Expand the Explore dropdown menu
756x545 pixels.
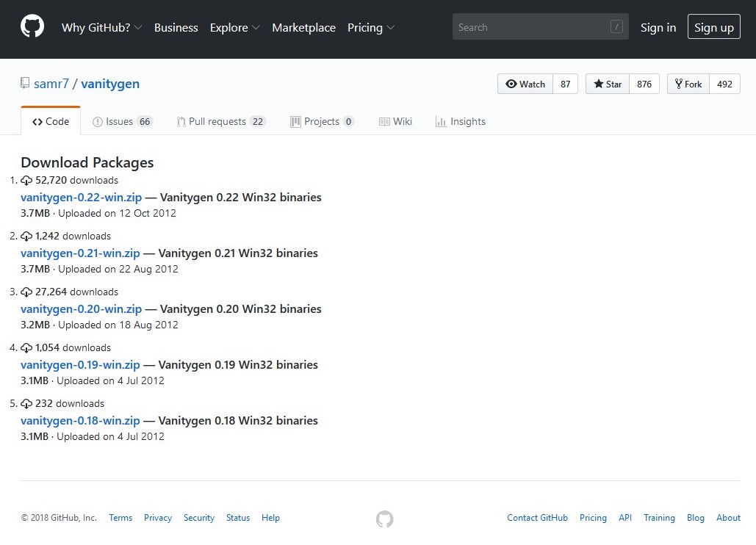[235, 27]
